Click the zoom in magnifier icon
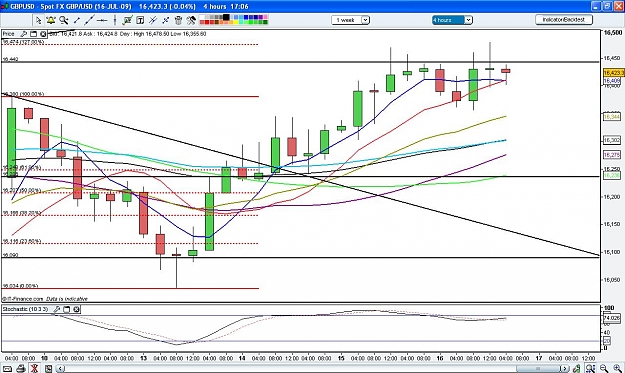Viewport: 625px width, 373px height. 617,369
